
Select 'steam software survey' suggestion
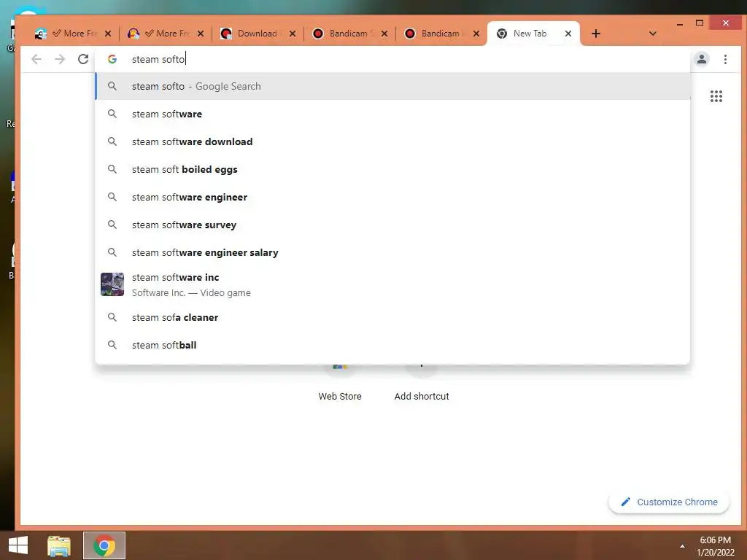click(392, 225)
